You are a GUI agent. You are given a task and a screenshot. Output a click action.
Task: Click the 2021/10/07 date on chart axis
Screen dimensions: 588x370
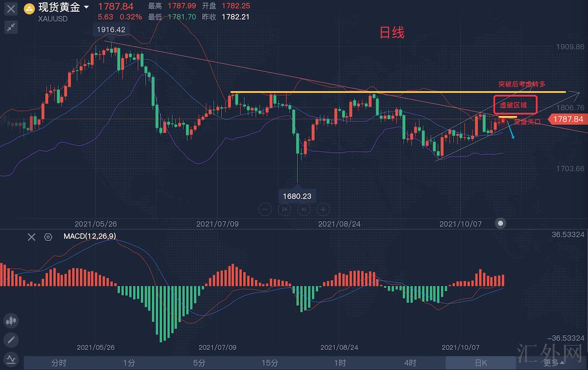point(461,224)
